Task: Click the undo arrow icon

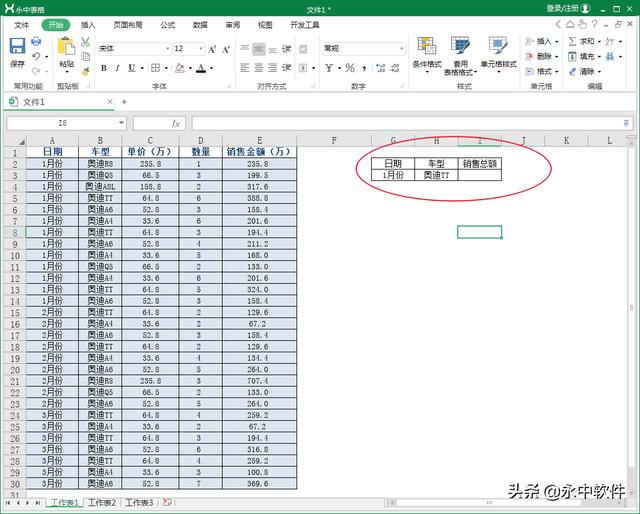Action: click(36, 56)
